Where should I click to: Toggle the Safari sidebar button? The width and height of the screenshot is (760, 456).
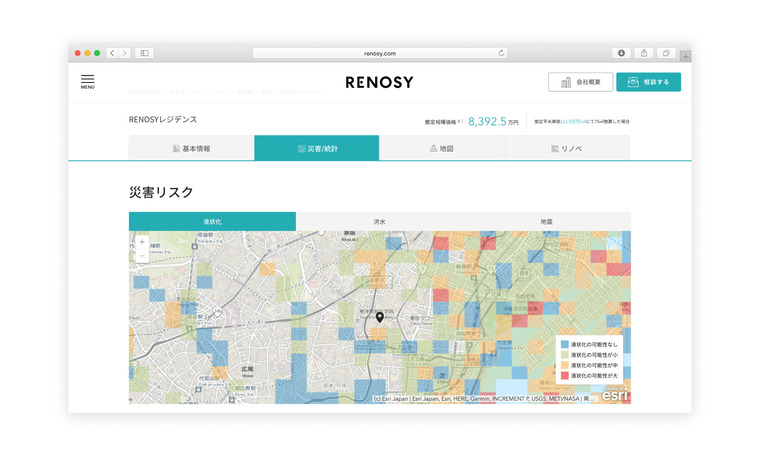pos(144,53)
